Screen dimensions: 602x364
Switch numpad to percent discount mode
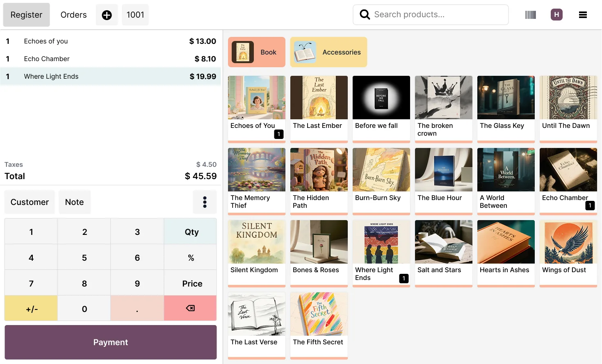190,257
